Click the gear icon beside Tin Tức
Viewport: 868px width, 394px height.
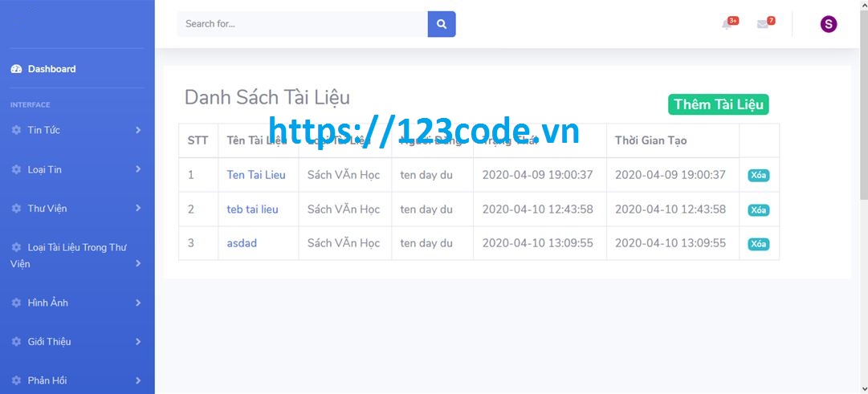tap(16, 130)
